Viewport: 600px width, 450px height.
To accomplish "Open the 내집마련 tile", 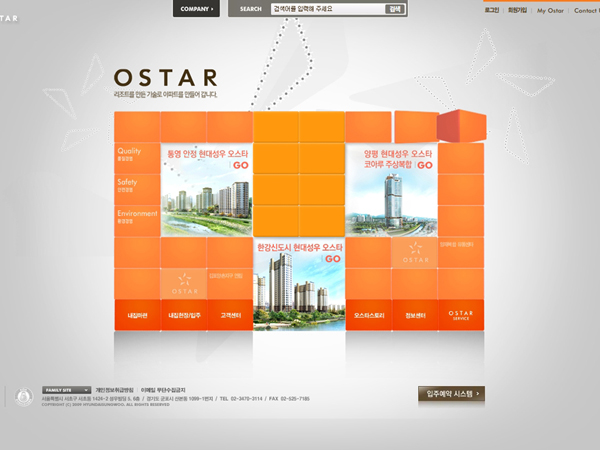I will [x=137, y=315].
